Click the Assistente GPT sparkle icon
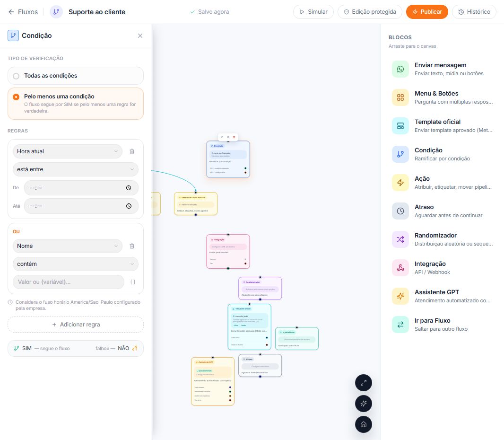Image resolution: width=504 pixels, height=440 pixels. [x=400, y=296]
